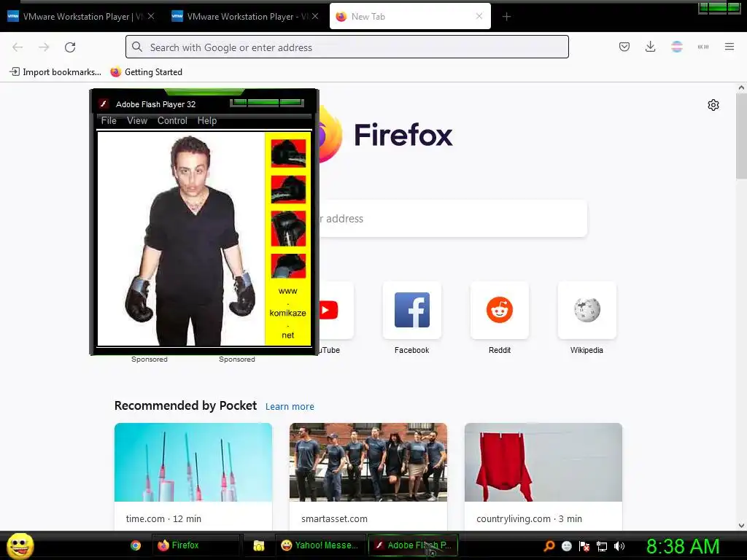747x560 pixels.
Task: Open the round face tray icon
Action: point(566,546)
